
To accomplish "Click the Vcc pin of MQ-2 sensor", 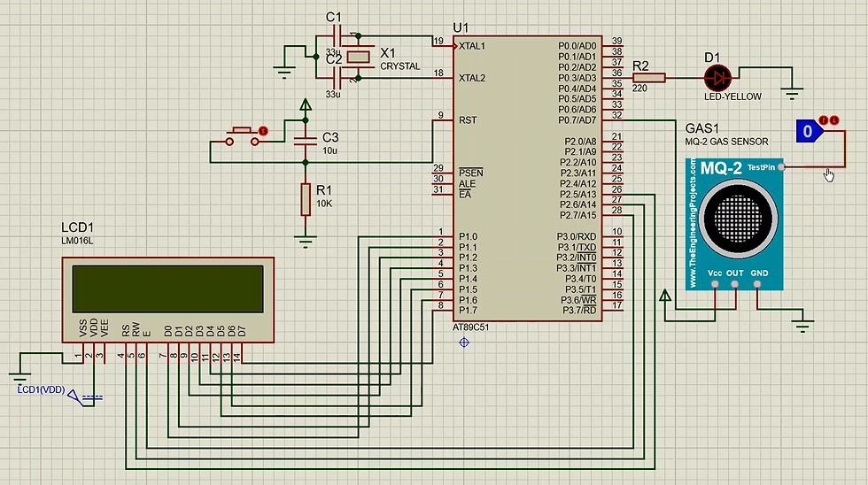I will tap(715, 284).
